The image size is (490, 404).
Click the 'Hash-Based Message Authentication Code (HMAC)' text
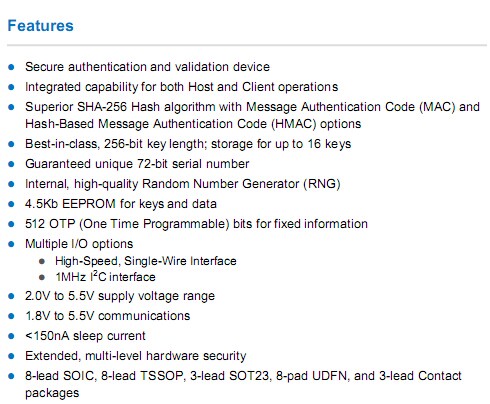171,124
